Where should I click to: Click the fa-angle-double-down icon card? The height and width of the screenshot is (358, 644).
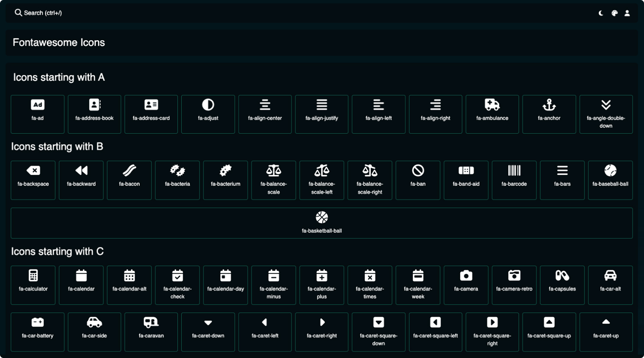pyautogui.click(x=606, y=114)
